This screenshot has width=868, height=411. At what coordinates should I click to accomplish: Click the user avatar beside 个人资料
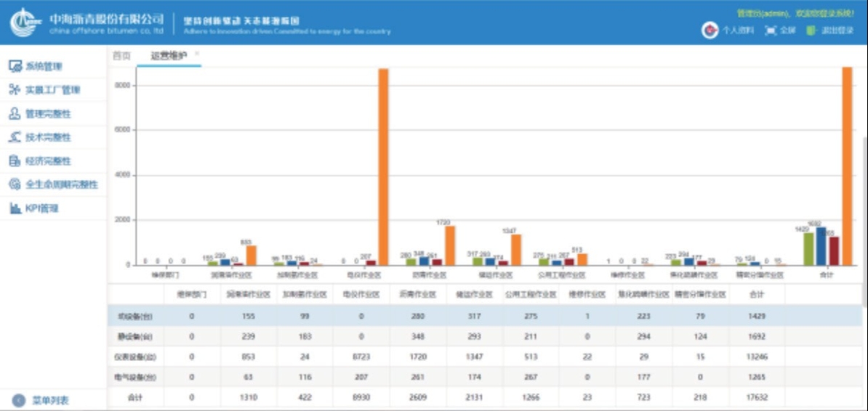710,30
